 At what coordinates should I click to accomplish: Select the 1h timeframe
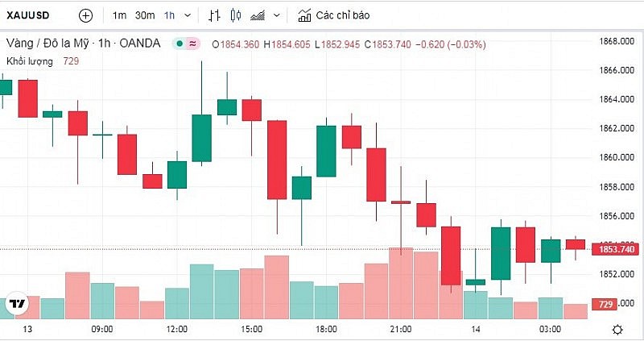(x=169, y=15)
